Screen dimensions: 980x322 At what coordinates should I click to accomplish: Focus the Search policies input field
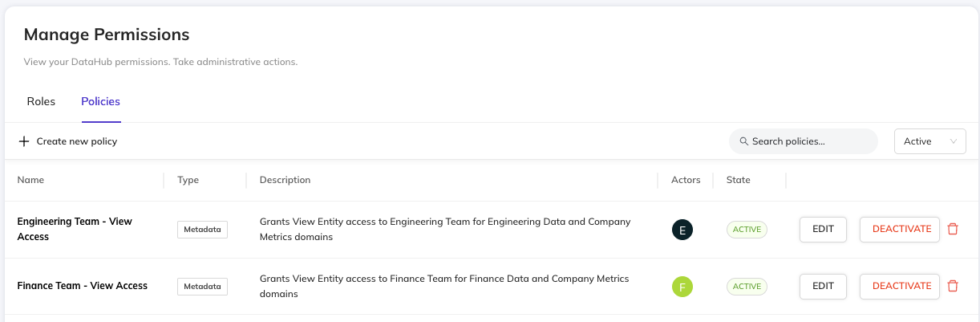click(x=810, y=141)
